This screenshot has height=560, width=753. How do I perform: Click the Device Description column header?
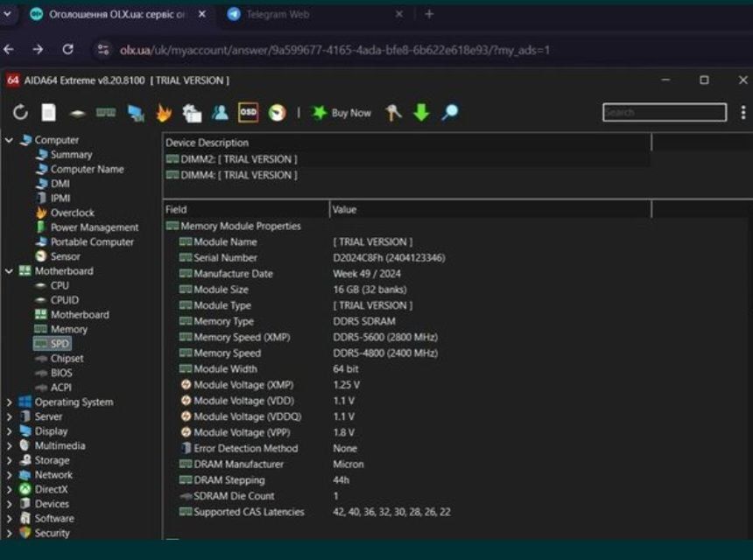point(407,143)
